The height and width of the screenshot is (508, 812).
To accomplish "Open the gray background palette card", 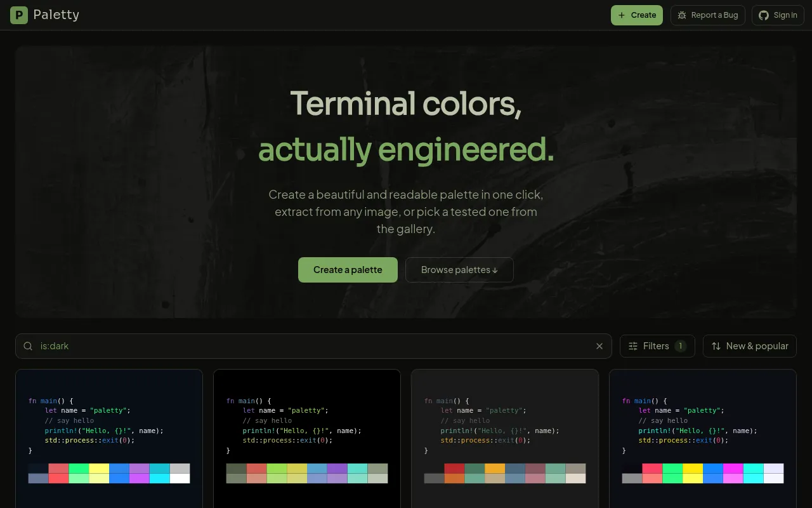I will [x=505, y=438].
